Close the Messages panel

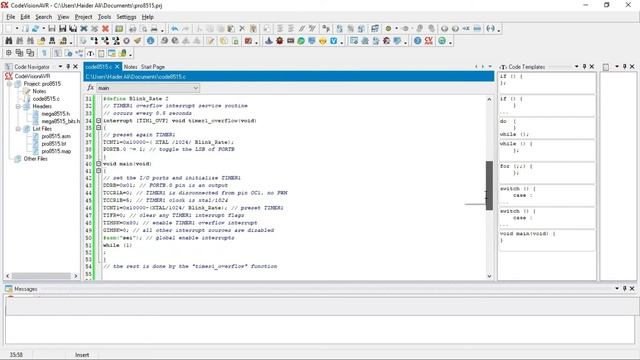632,289
